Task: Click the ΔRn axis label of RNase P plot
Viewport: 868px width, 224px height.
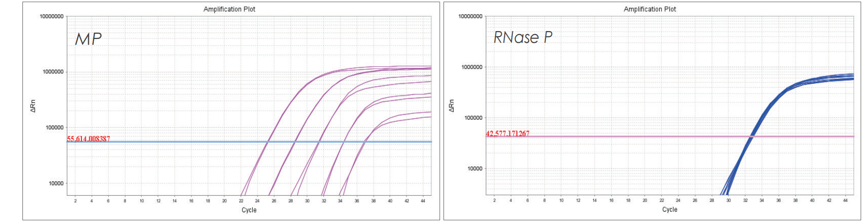Action: click(x=451, y=105)
